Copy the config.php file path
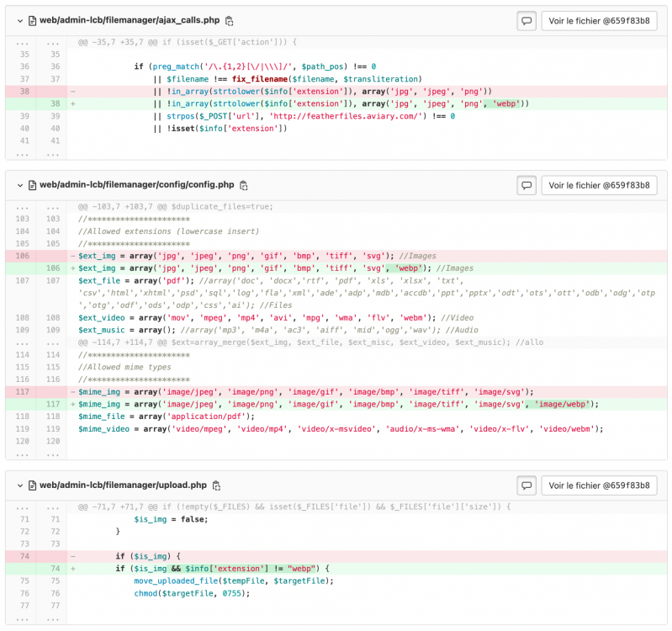Screen dimensions: 672x631 [x=244, y=185]
